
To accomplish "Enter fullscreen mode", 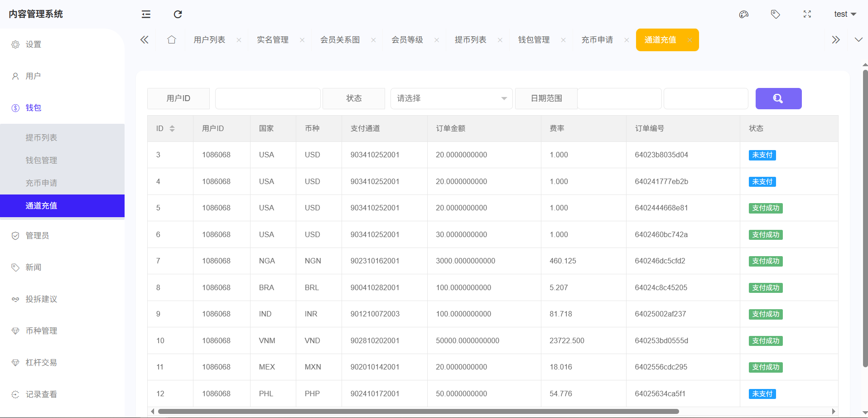I will pos(807,15).
